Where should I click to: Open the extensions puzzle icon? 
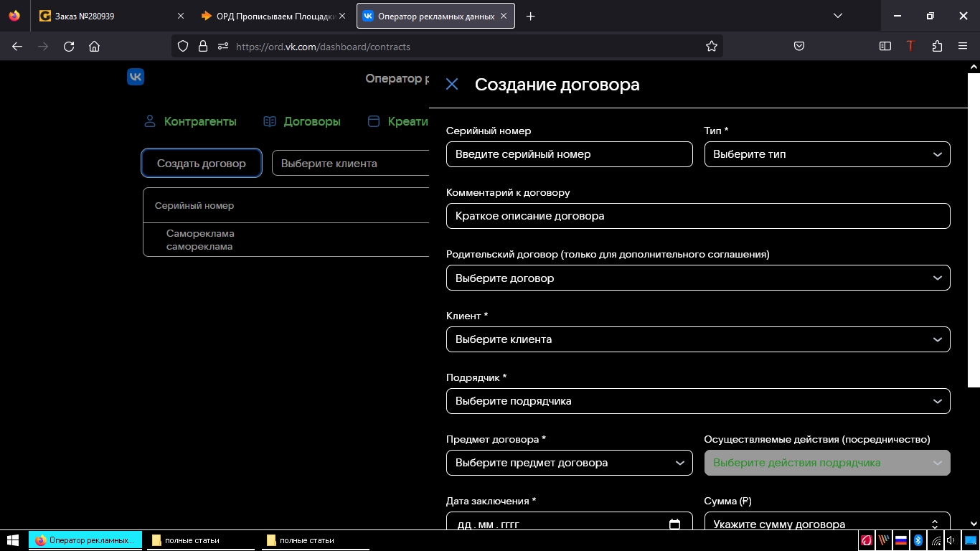(937, 46)
